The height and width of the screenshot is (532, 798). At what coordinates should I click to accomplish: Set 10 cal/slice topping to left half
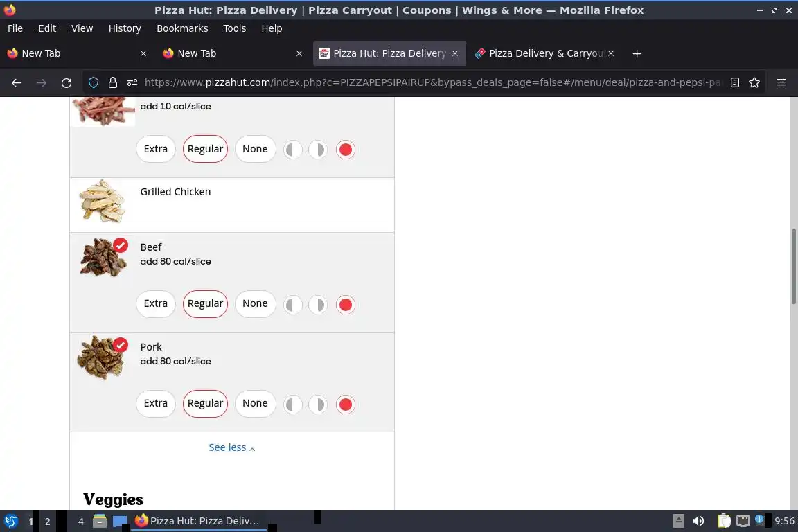(x=292, y=150)
